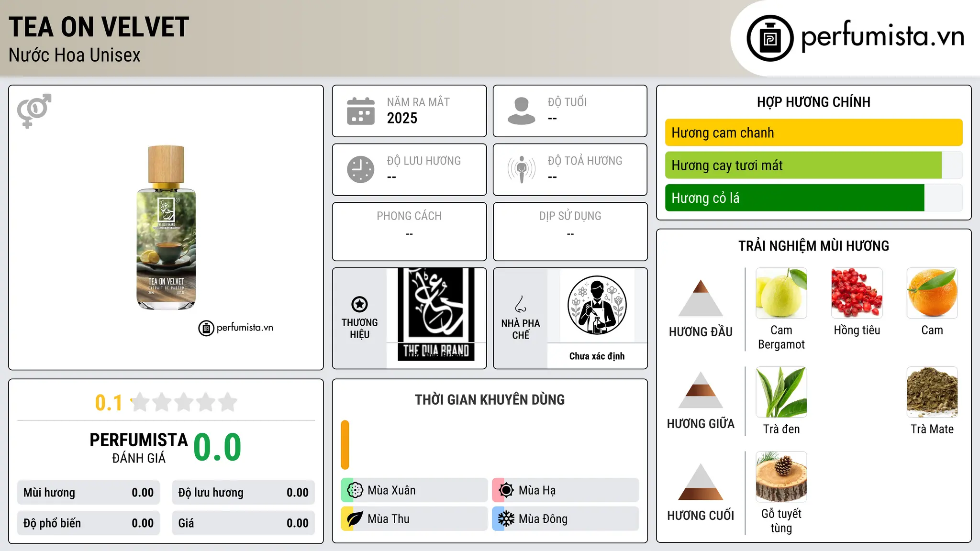This screenshot has height=551, width=980.
Task: Click the TEA ON VELVET page title
Action: pos(99,27)
